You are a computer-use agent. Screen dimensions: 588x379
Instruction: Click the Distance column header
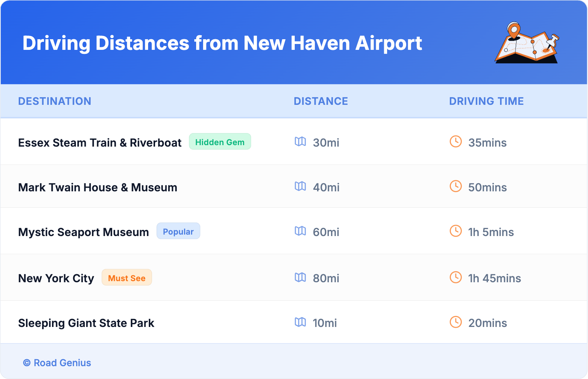pyautogui.click(x=321, y=101)
